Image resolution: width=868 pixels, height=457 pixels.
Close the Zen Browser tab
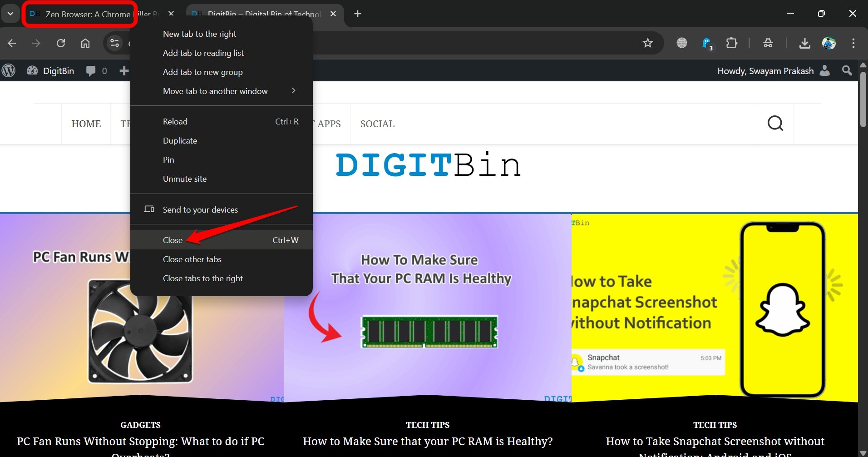(x=171, y=14)
